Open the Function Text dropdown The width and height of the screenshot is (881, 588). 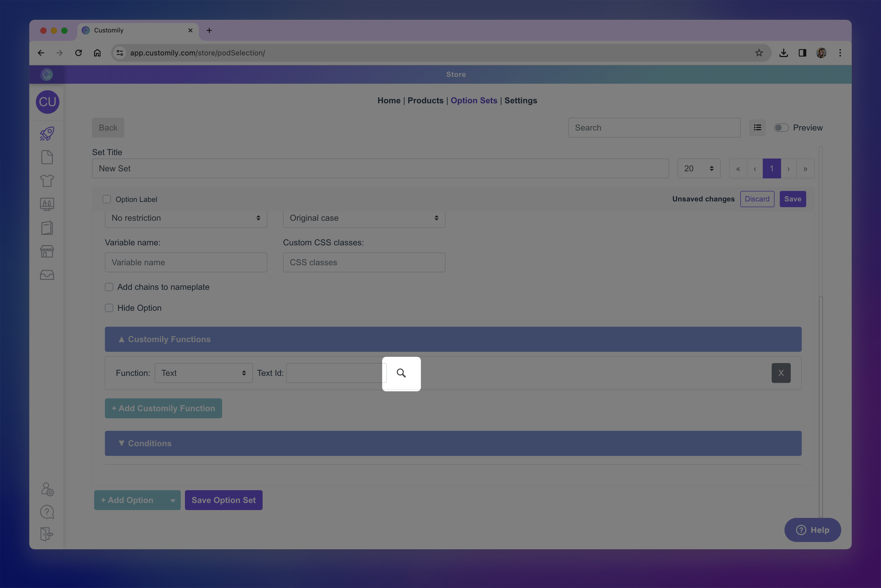pos(203,373)
